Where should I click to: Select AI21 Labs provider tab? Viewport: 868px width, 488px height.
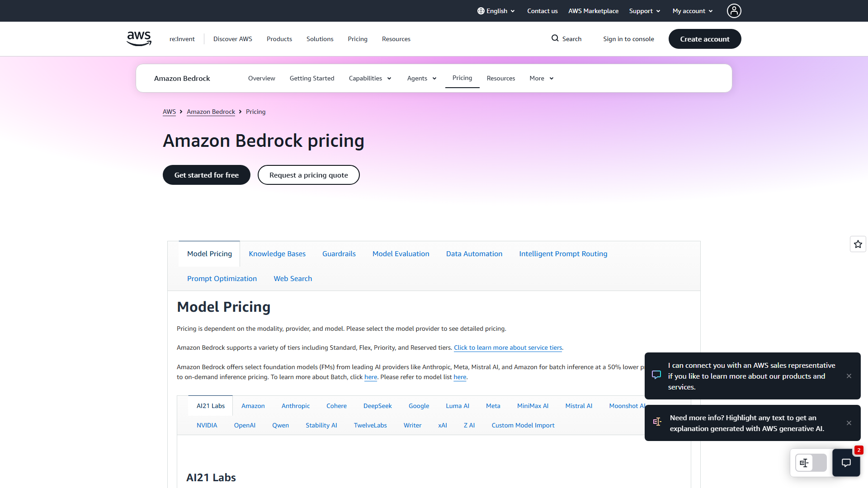[x=210, y=406]
